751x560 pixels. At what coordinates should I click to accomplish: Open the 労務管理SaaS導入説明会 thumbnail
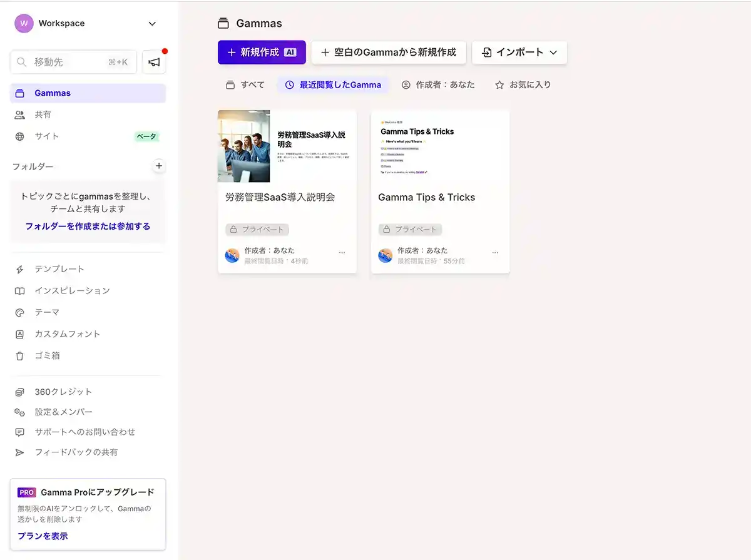[x=287, y=146]
